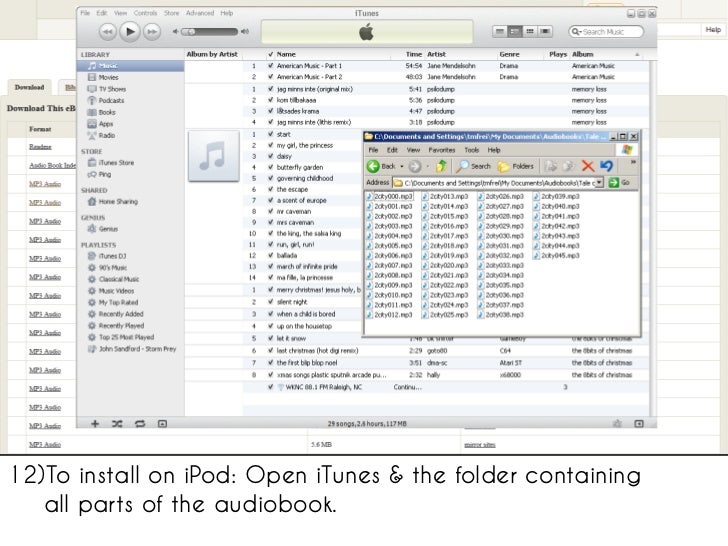This screenshot has width=728, height=546.
Task: Uncheck the silent night track
Action: point(271,302)
